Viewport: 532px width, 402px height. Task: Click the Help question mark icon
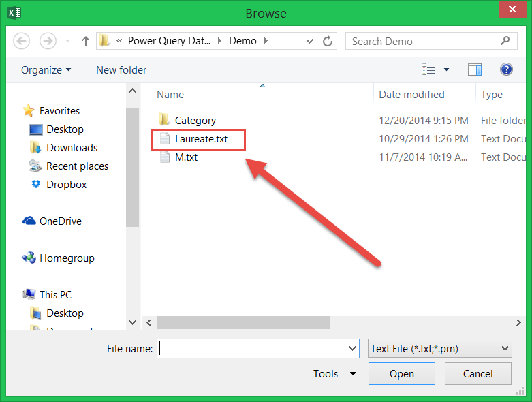[506, 69]
